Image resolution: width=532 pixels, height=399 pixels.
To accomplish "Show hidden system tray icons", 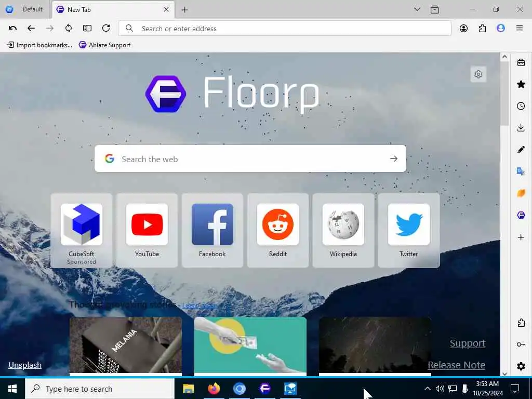I will click(428, 389).
